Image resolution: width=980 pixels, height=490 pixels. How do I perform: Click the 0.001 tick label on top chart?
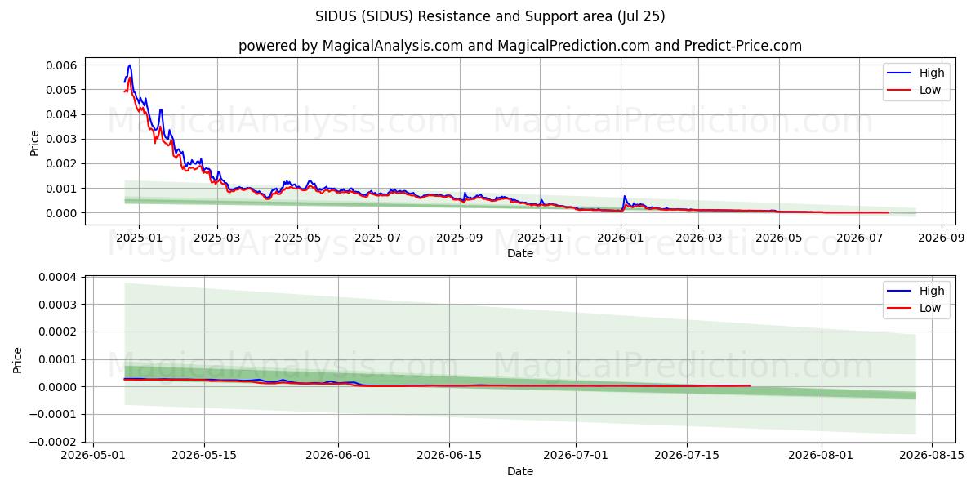coord(61,188)
